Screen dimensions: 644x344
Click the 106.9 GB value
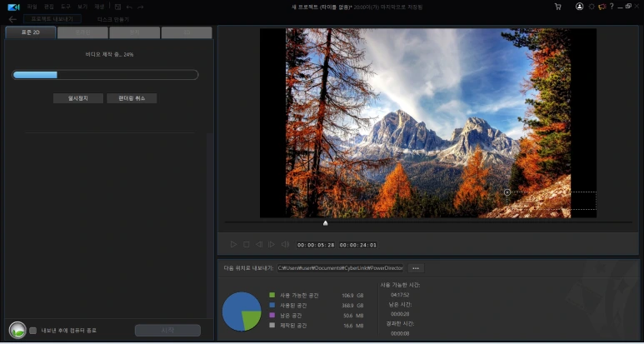tap(352, 296)
